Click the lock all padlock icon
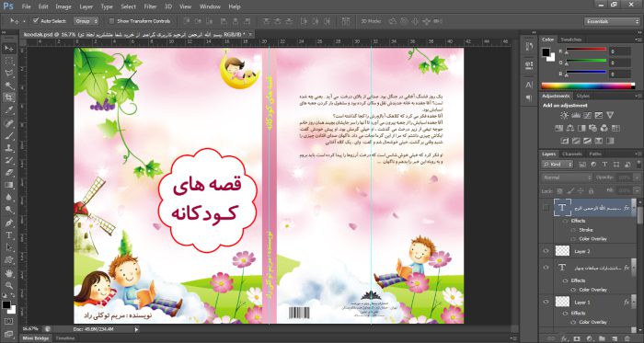The width and height of the screenshot is (644, 343). pyautogui.click(x=591, y=190)
